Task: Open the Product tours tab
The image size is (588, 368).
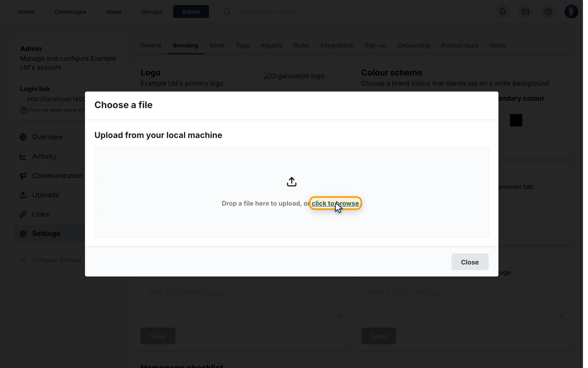Action: pyautogui.click(x=460, y=46)
